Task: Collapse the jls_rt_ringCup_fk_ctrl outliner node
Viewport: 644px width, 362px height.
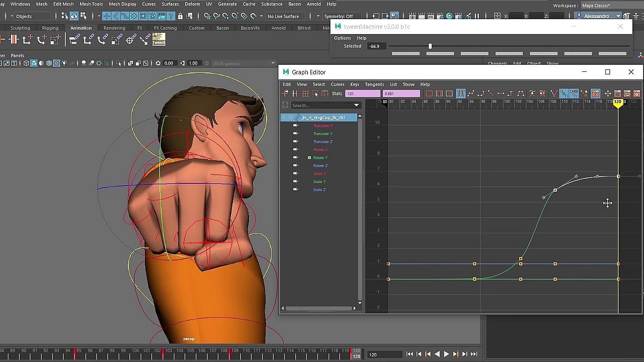Action: (x=284, y=118)
